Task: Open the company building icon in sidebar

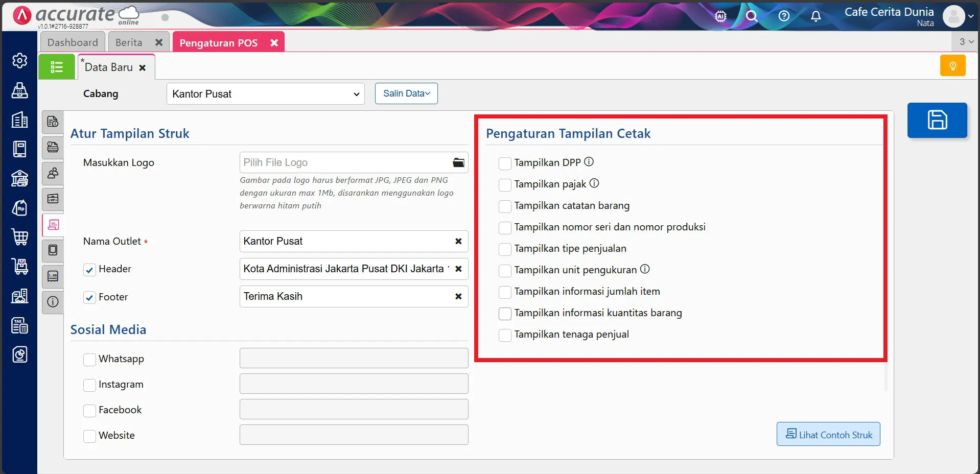Action: (19, 120)
